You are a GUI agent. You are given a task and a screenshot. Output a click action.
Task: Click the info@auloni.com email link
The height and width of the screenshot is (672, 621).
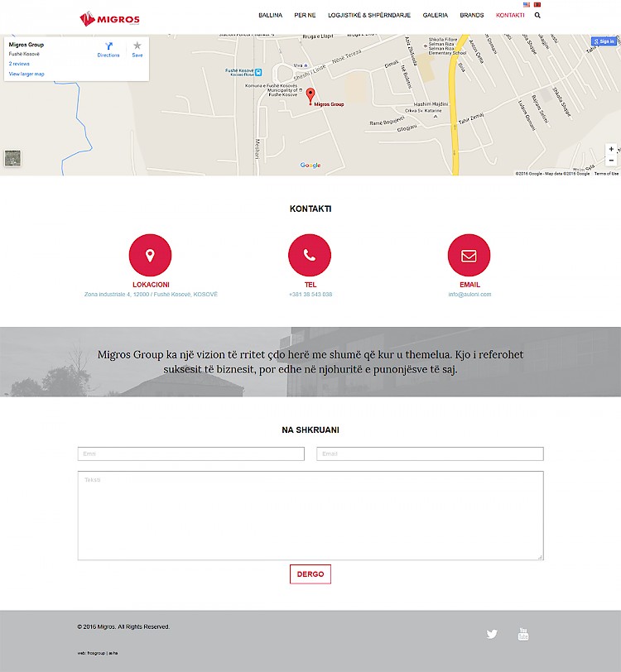469,295
